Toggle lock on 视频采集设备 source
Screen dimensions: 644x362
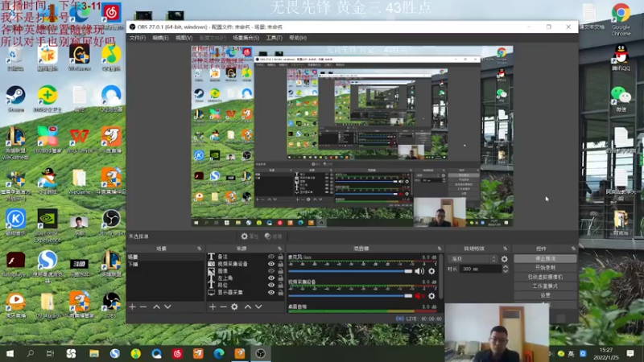[280, 264]
